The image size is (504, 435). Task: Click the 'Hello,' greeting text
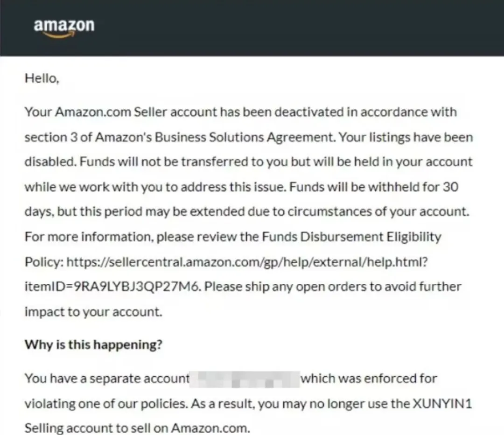42,78
